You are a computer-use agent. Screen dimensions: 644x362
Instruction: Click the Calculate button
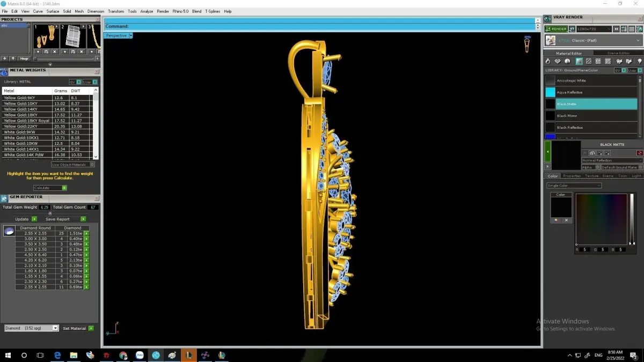coord(50,188)
